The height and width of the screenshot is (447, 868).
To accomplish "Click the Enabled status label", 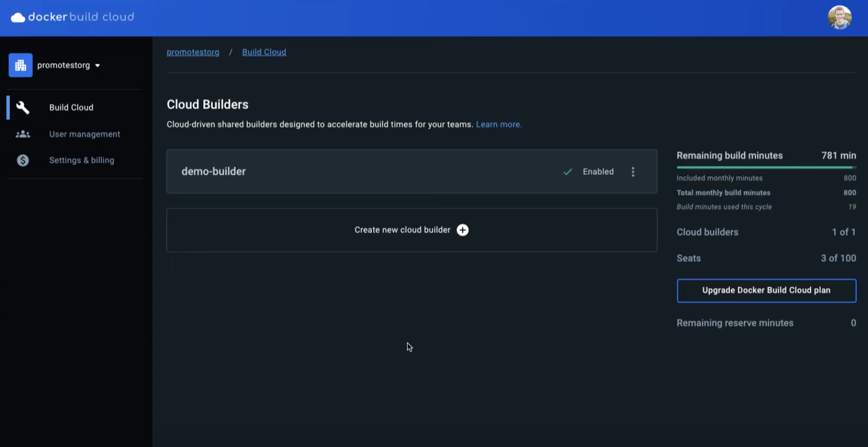I will tap(598, 172).
